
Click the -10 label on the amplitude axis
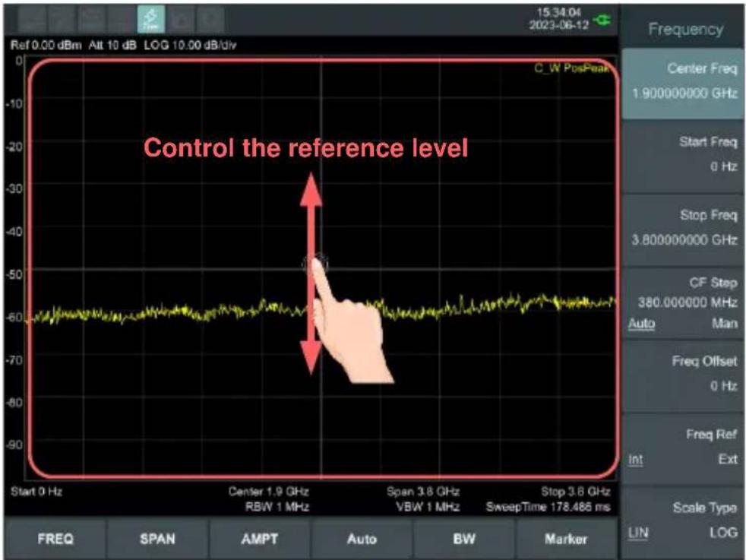click(14, 103)
